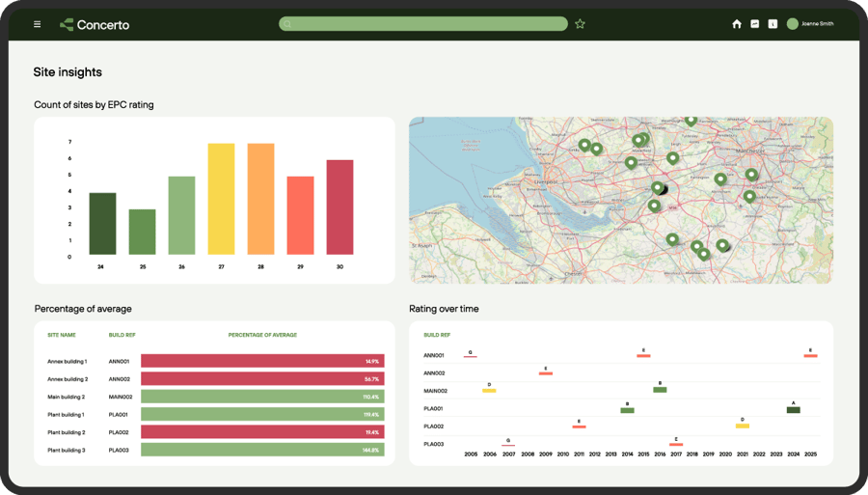Click the 14.9% red bar
This screenshot has height=495, width=868.
pyautogui.click(x=262, y=361)
